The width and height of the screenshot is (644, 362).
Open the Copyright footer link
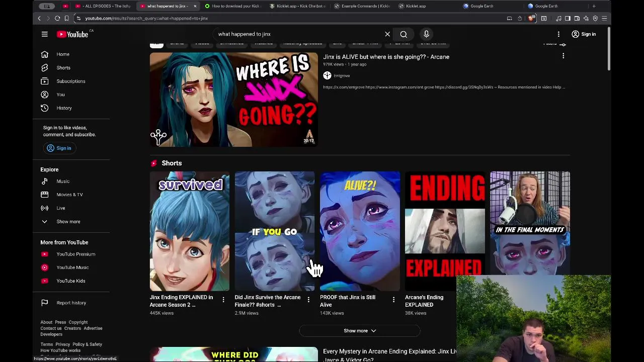[78, 322]
